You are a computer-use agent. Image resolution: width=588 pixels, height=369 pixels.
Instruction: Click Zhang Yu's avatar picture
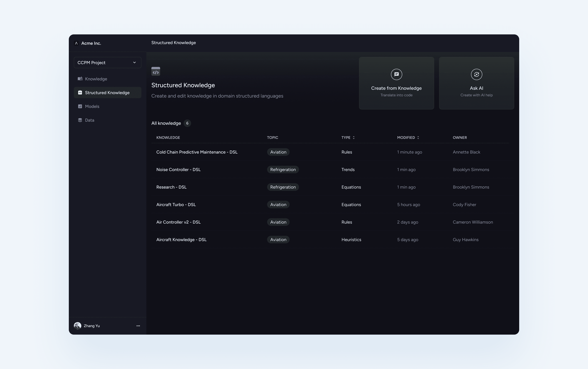[78, 326]
